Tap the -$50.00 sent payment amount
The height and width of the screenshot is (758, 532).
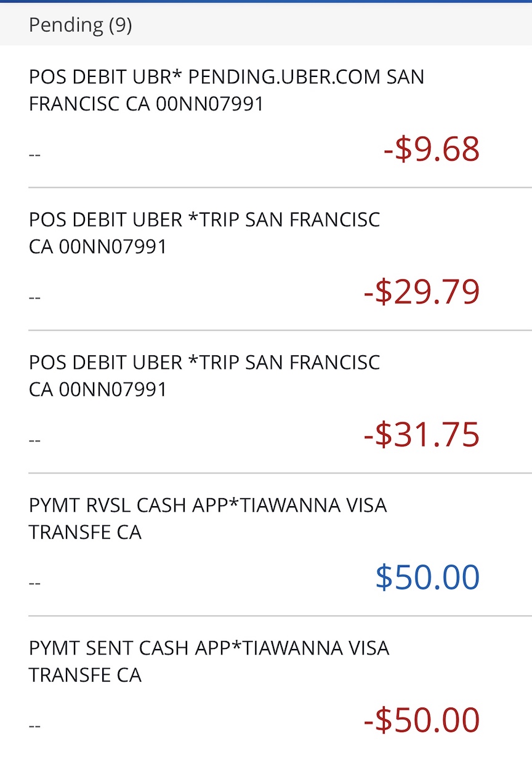[x=422, y=720]
